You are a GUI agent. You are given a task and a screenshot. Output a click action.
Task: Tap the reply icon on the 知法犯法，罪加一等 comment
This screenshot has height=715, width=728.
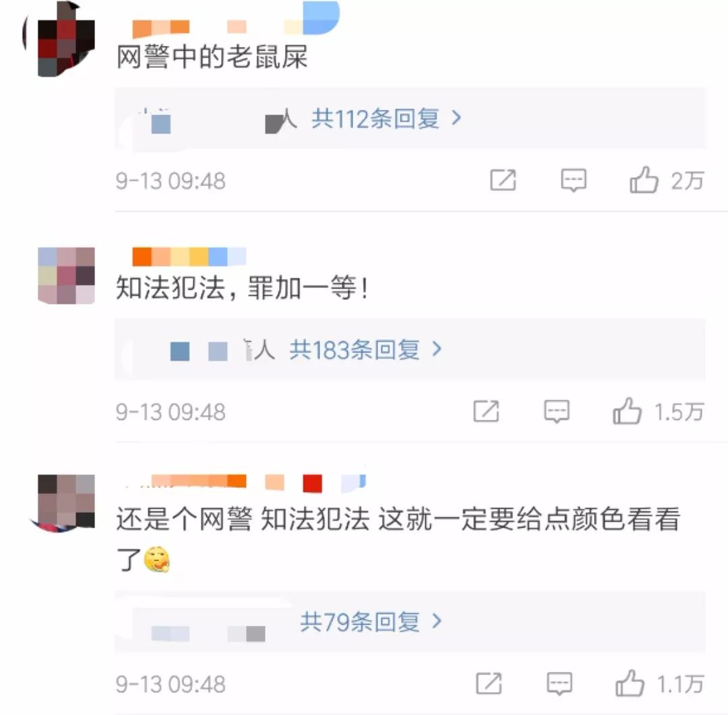[557, 412]
